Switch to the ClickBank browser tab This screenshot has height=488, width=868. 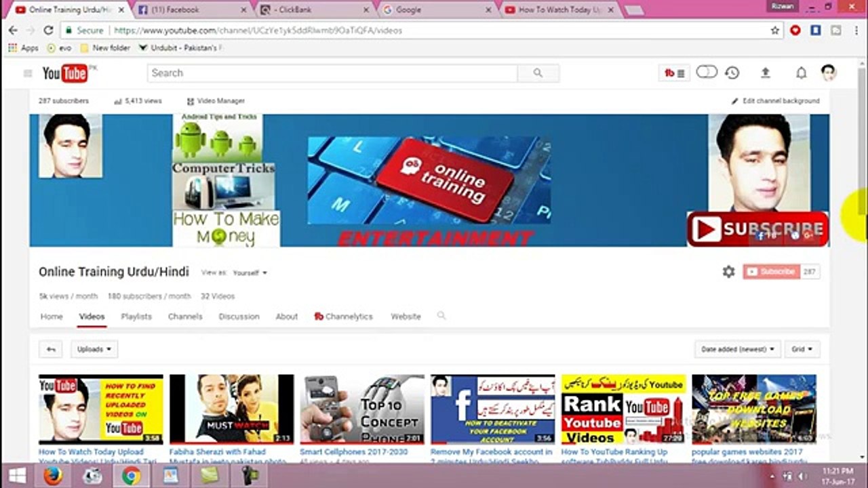(x=313, y=10)
